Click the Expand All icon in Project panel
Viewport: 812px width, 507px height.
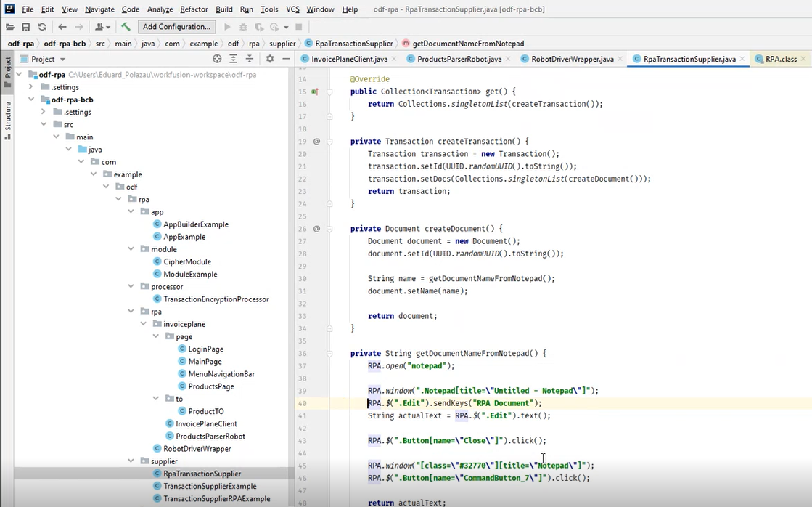[x=234, y=59]
